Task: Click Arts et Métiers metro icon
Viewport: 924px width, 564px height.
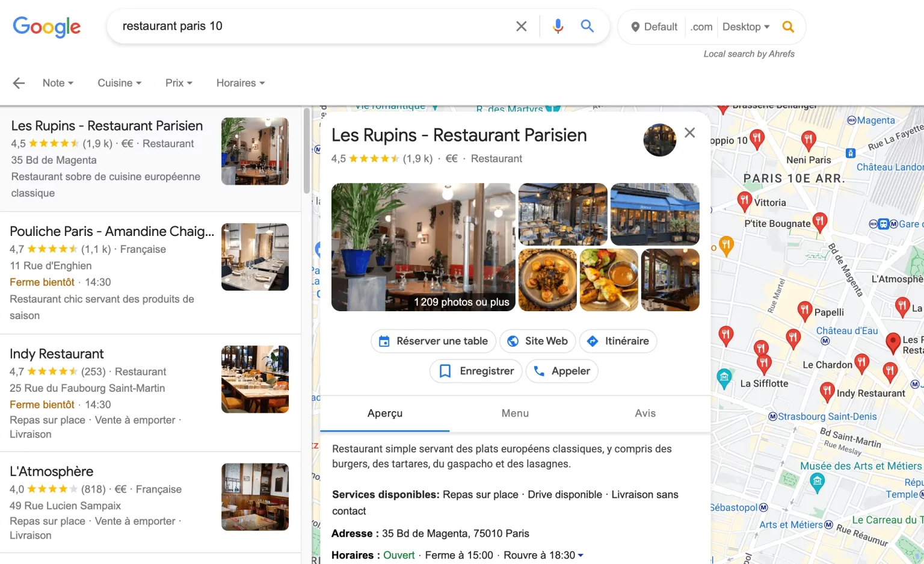Action: pos(828,525)
